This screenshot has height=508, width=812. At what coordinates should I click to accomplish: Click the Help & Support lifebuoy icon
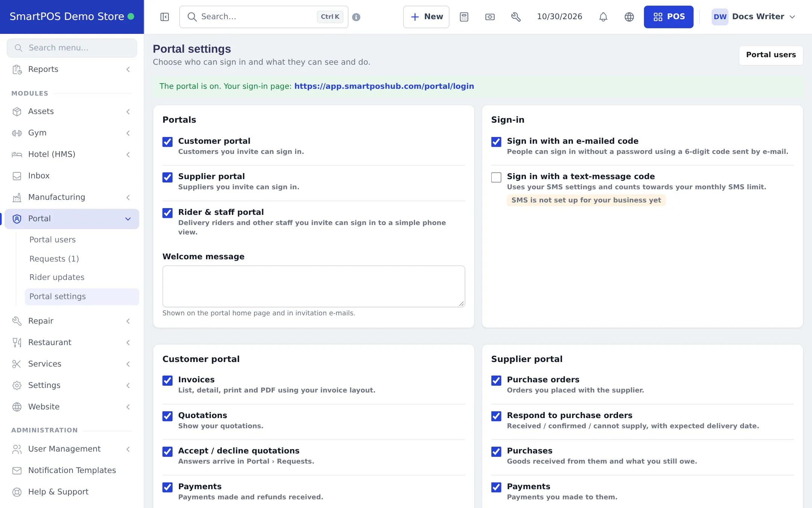click(17, 492)
